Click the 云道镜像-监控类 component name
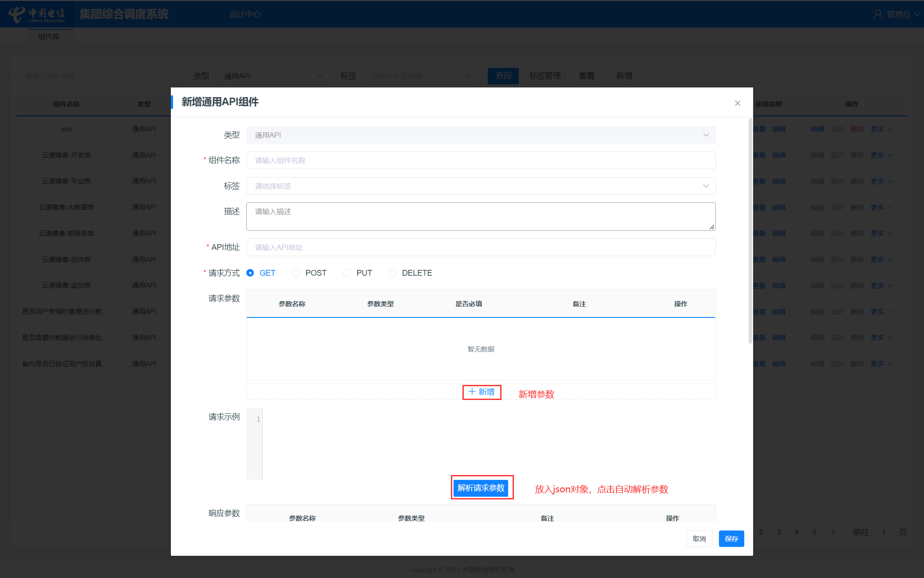Image resolution: width=924 pixels, height=578 pixels. point(67,285)
